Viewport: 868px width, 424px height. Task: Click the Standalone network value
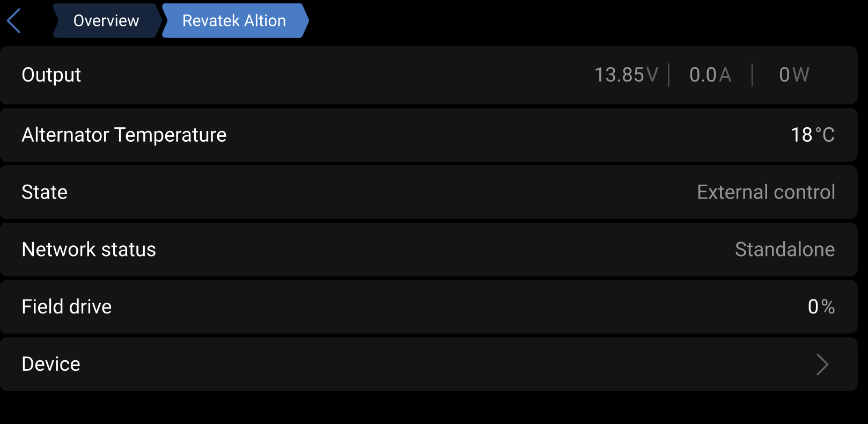click(785, 250)
